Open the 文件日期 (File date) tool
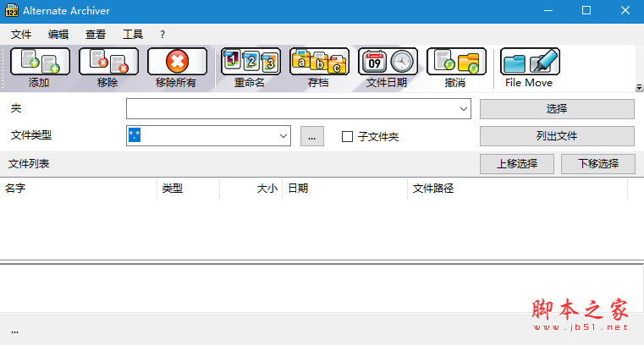 pyautogui.click(x=388, y=62)
